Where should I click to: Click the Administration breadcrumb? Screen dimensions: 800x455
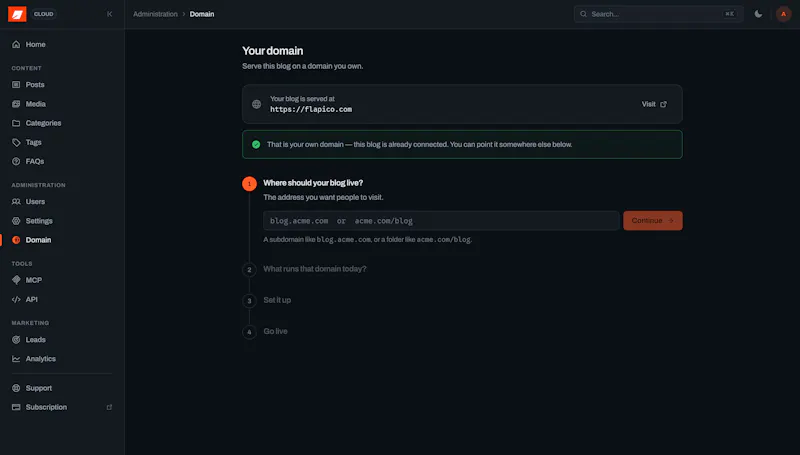pos(155,14)
